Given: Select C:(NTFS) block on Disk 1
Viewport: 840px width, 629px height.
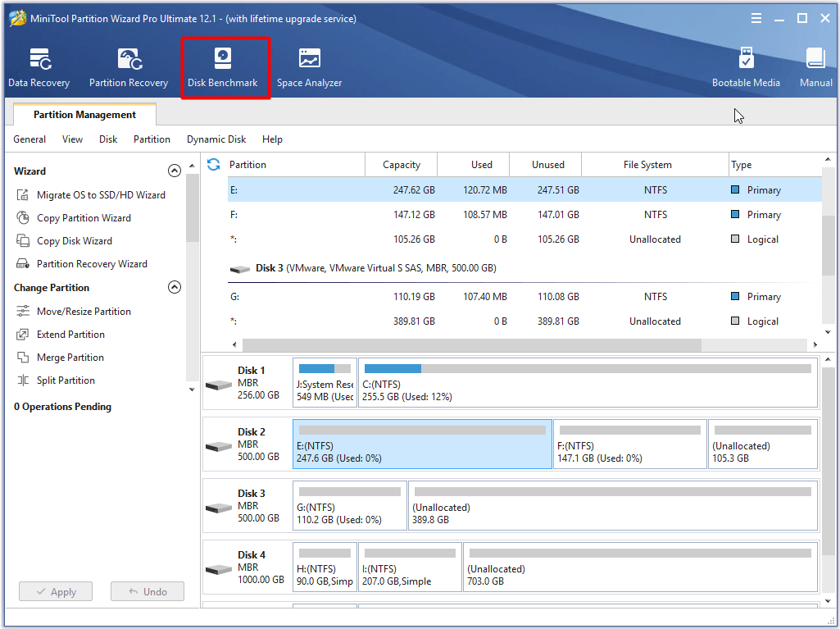Looking at the screenshot, I should [x=588, y=383].
